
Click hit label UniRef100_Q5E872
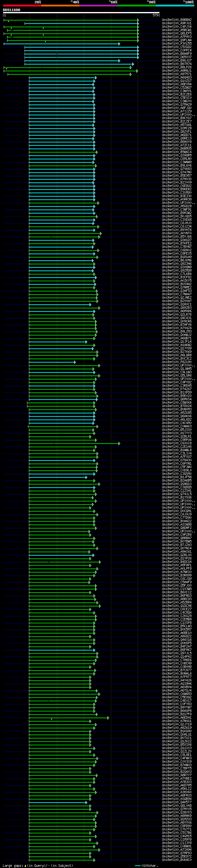[177, 857]
